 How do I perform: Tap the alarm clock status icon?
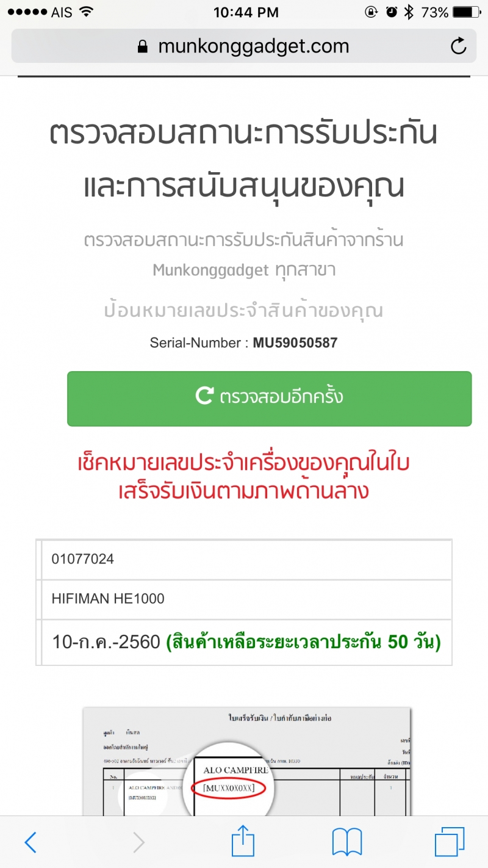391,12
